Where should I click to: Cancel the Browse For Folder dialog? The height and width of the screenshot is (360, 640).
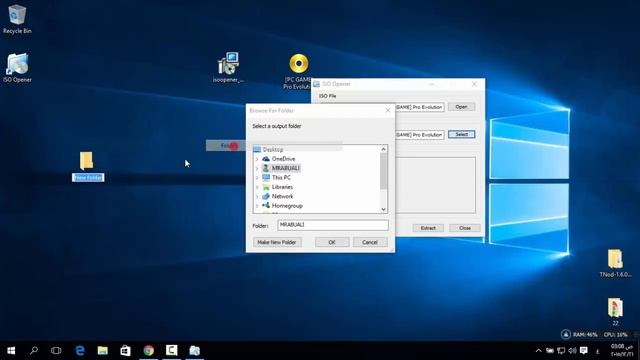[370, 242]
